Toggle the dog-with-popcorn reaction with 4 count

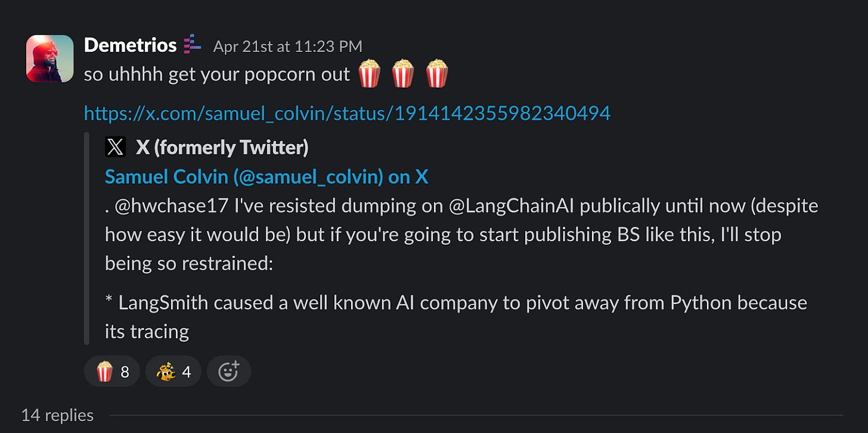pos(173,370)
